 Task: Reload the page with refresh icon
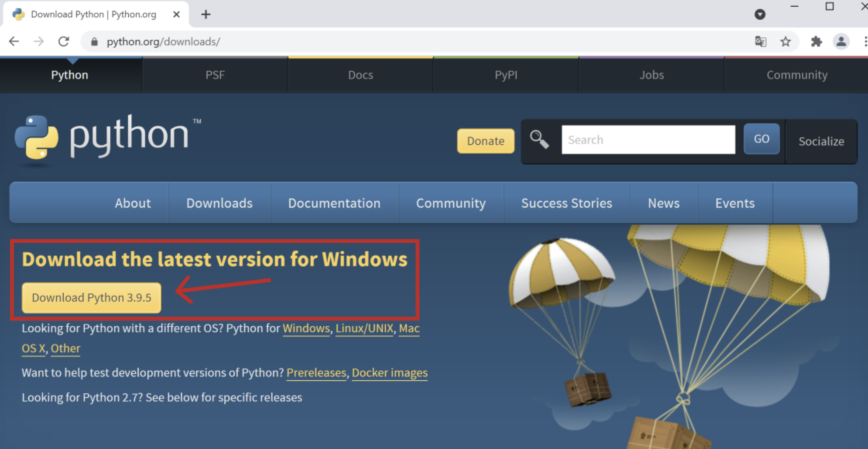pos(64,42)
